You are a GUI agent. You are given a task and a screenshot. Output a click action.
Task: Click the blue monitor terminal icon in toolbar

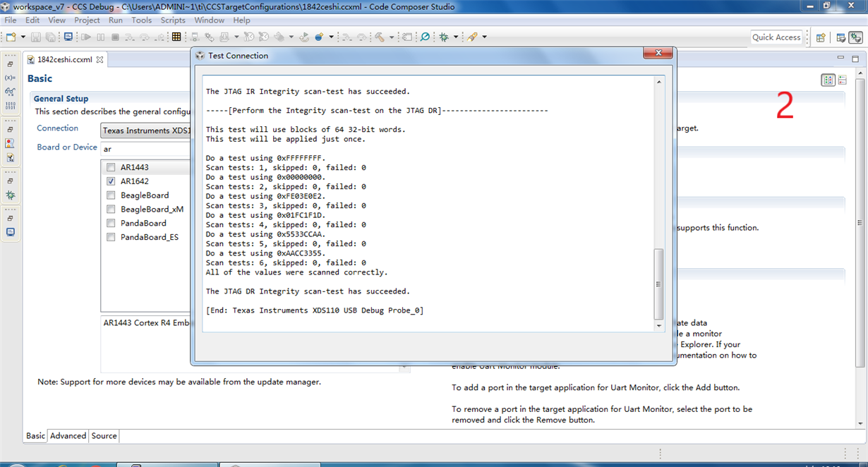[x=68, y=37]
